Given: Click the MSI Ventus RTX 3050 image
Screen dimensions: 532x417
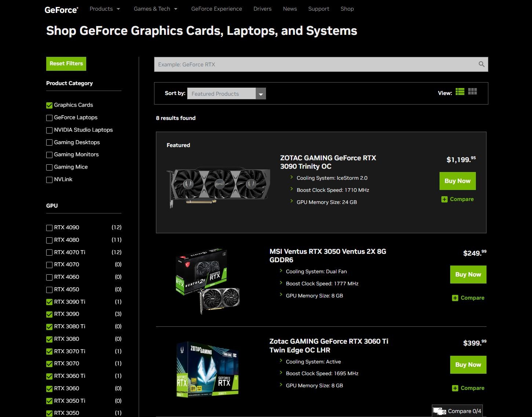Looking at the screenshot, I should pyautogui.click(x=207, y=282).
